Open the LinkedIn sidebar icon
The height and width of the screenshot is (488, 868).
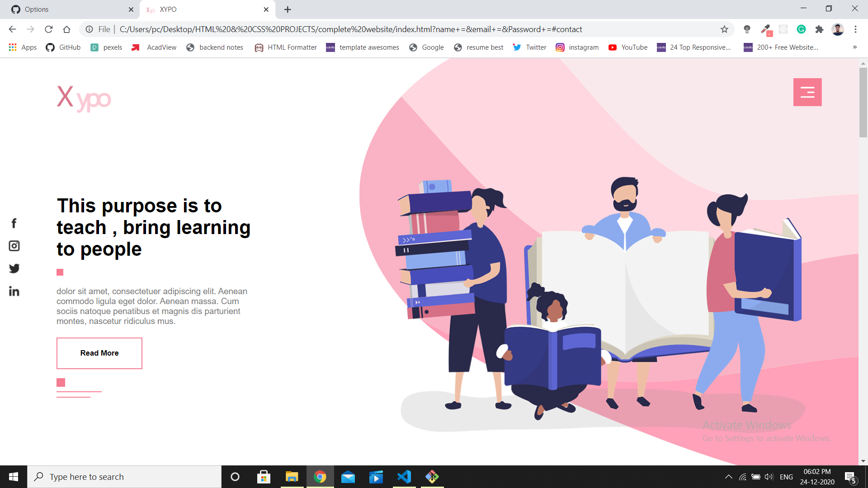[14, 291]
